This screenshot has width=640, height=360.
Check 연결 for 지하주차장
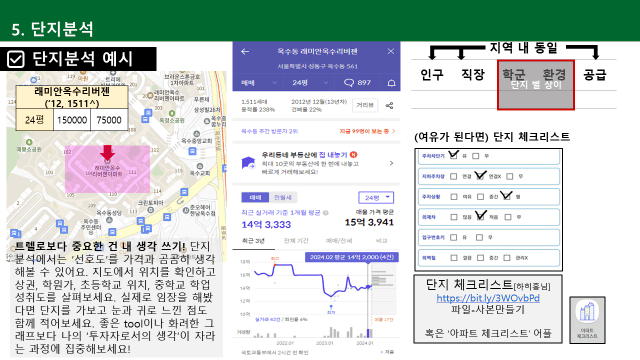pos(453,176)
